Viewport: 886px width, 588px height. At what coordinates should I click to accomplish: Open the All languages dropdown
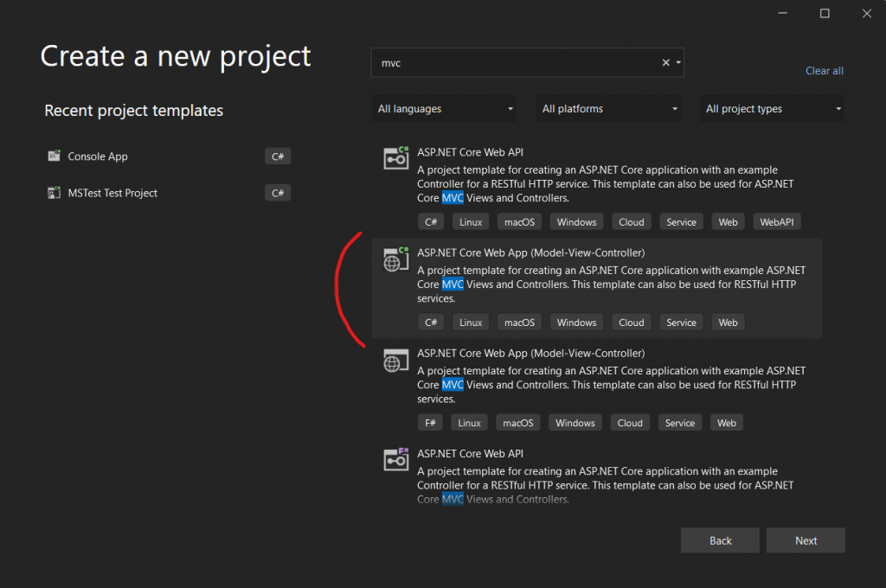[x=446, y=109]
